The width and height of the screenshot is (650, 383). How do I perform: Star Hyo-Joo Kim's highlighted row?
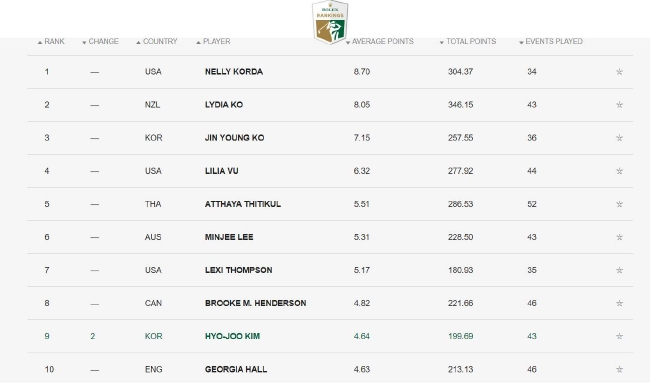click(x=619, y=336)
